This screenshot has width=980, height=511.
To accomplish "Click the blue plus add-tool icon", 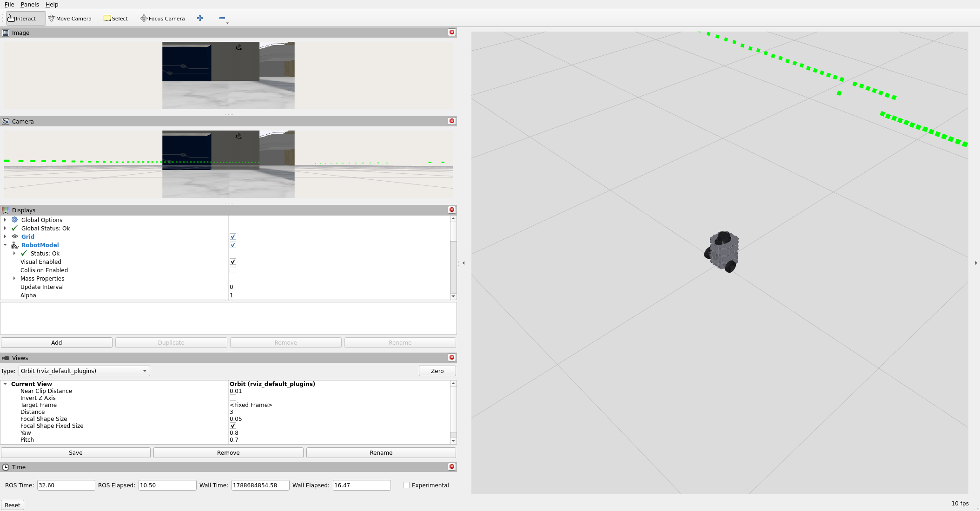I will coord(200,18).
